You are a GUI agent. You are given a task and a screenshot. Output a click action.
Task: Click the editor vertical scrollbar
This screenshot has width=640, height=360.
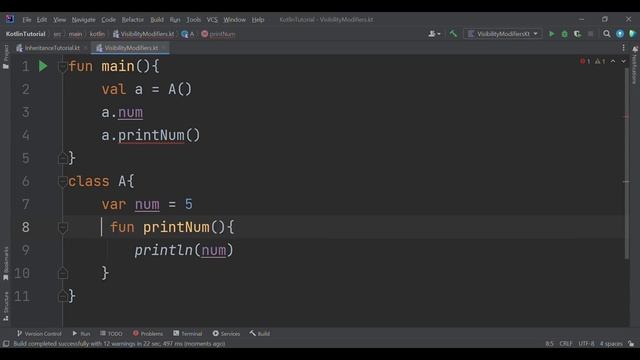click(x=627, y=163)
